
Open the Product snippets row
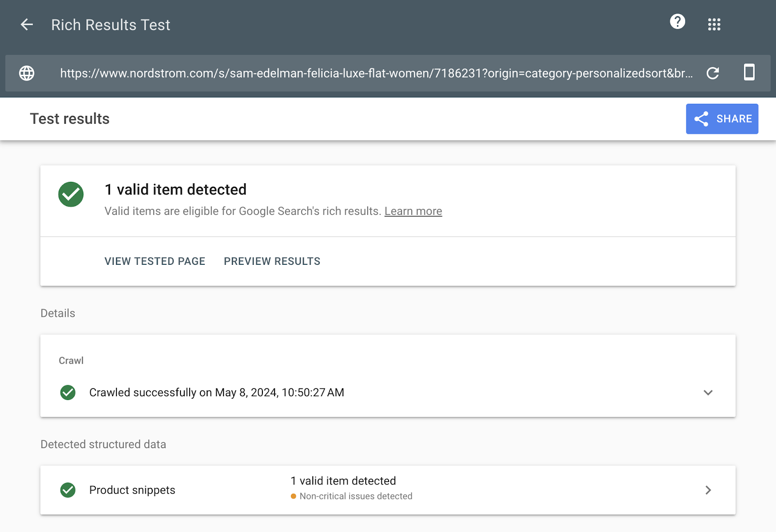[132, 490]
